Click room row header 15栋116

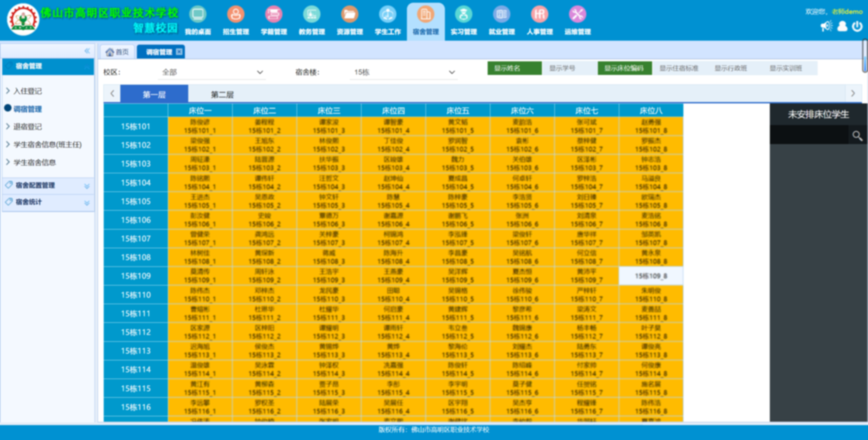tap(136, 407)
